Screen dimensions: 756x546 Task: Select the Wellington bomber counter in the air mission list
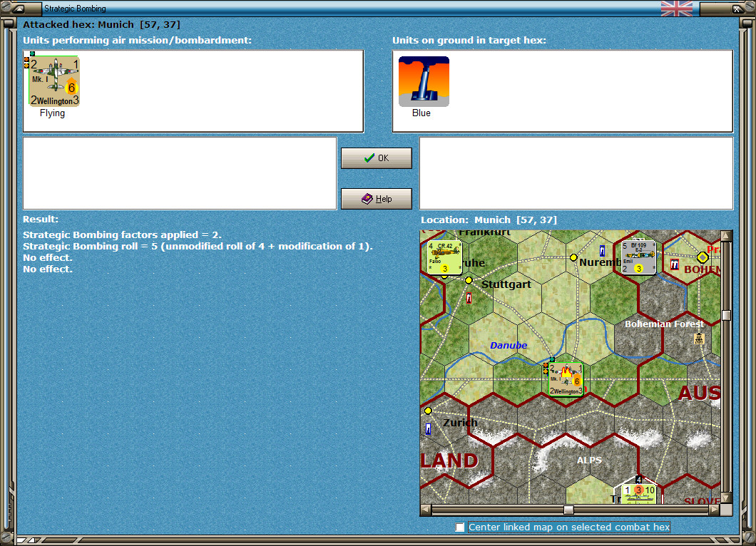coord(54,81)
